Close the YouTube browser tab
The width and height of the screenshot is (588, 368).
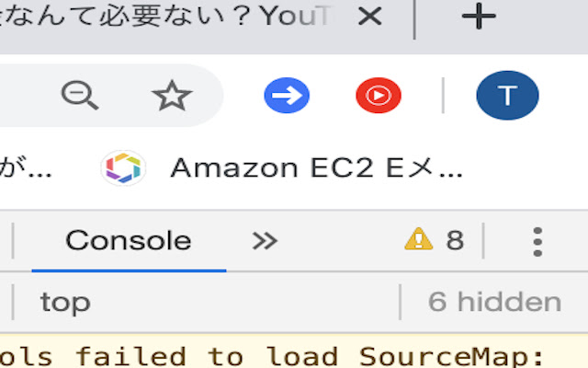[369, 17]
